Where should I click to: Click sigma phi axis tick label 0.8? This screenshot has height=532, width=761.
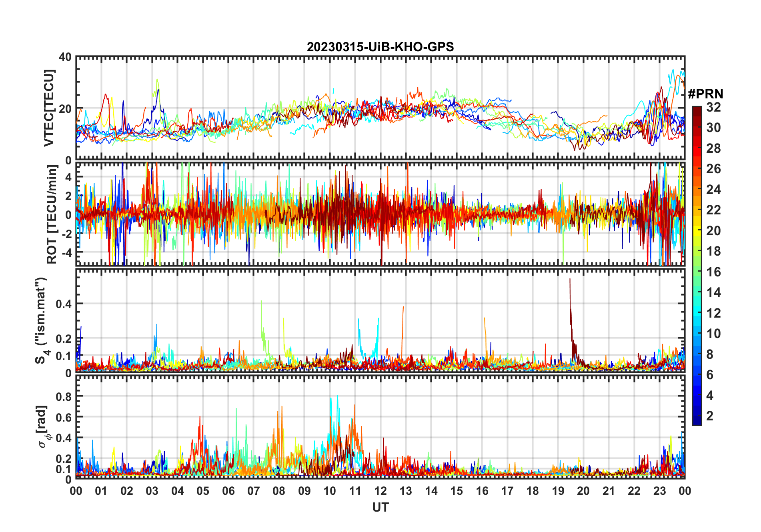click(x=64, y=397)
